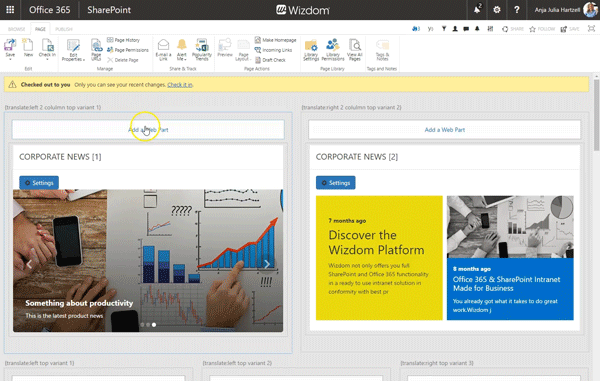The width and height of the screenshot is (600, 381).
Task: Click View All Pages
Action: [355, 50]
